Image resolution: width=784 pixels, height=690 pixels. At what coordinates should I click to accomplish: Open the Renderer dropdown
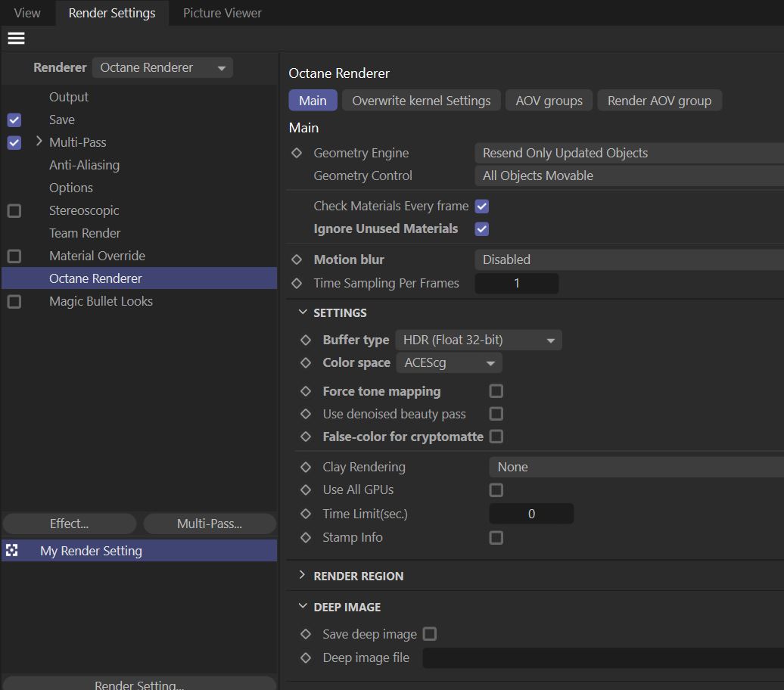tap(162, 67)
